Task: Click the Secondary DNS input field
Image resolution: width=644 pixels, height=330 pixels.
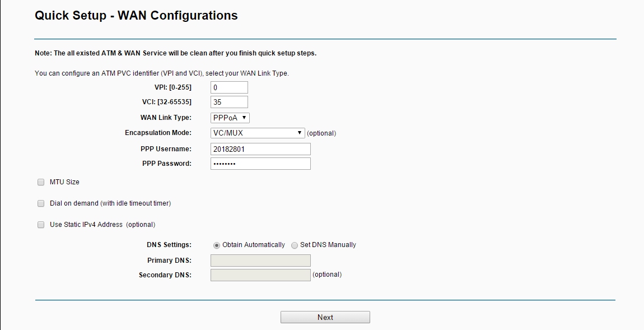Action: point(260,275)
